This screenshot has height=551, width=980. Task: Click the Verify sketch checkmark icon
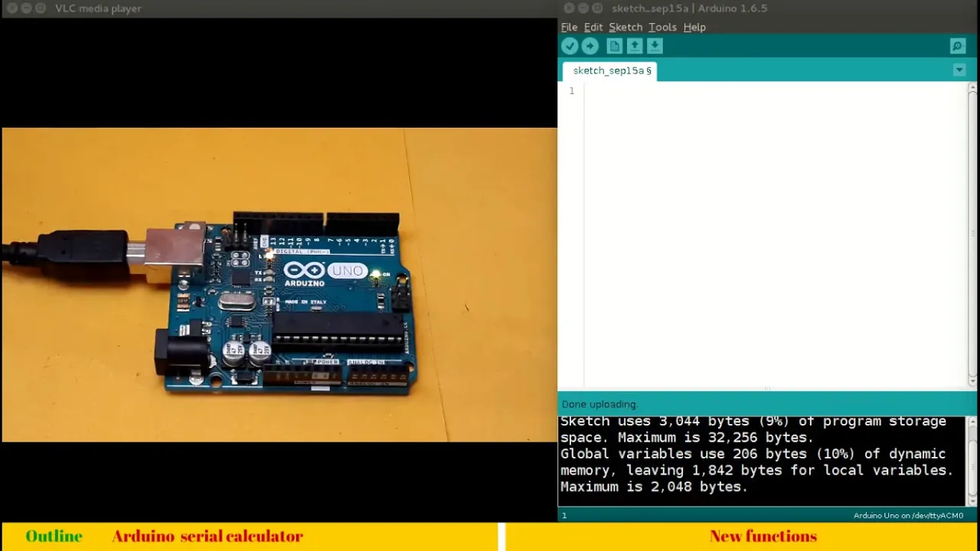point(569,47)
